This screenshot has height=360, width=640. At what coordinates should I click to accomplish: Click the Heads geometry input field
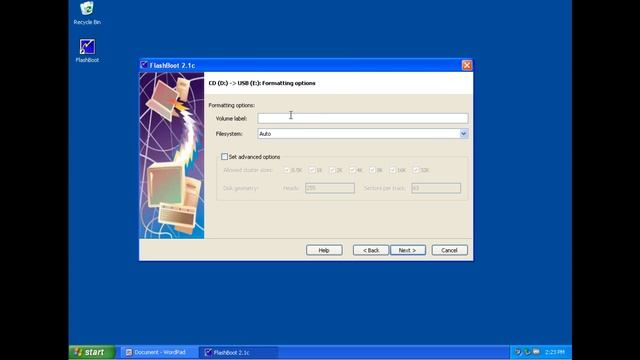330,188
